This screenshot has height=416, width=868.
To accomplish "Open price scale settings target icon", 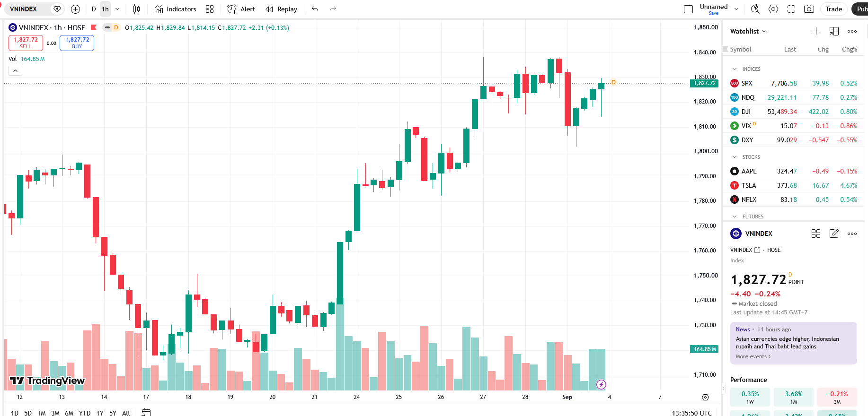I will pos(705,397).
